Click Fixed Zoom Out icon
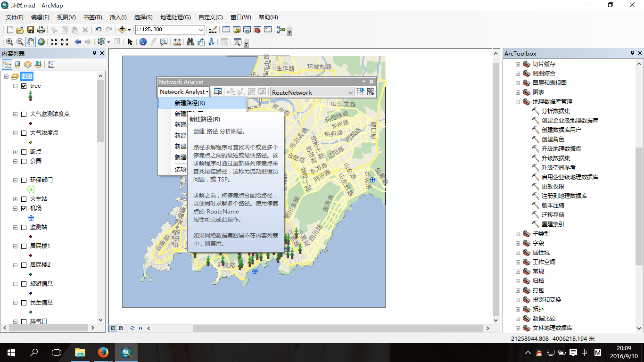This screenshot has height=362, width=644. click(x=65, y=42)
